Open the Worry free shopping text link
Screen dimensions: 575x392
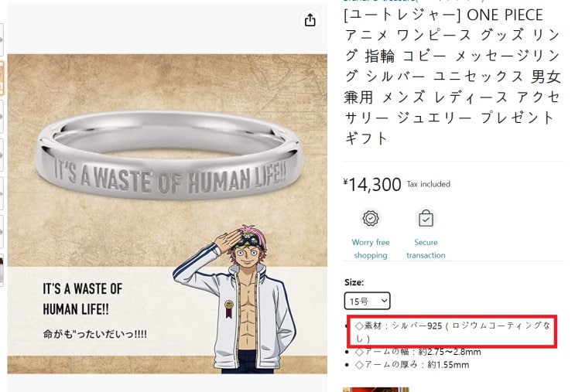tap(371, 249)
